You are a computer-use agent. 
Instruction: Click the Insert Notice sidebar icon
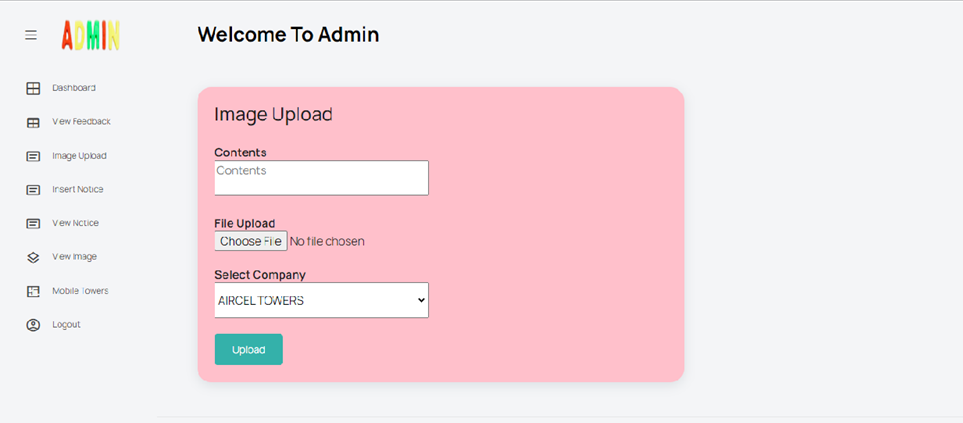click(33, 190)
